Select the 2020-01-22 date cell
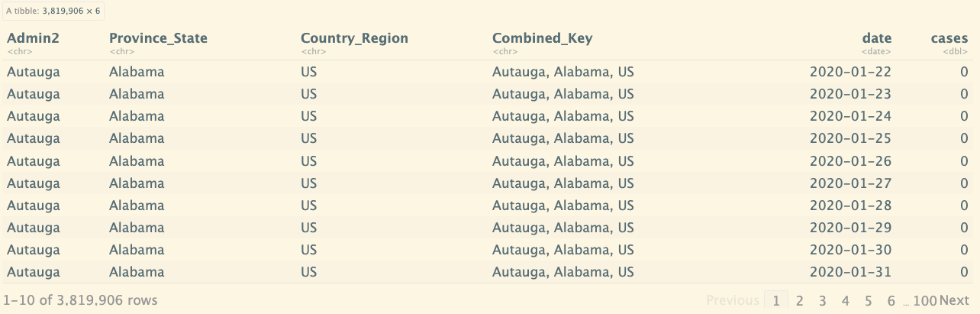This screenshot has width=980, height=314. click(x=850, y=72)
